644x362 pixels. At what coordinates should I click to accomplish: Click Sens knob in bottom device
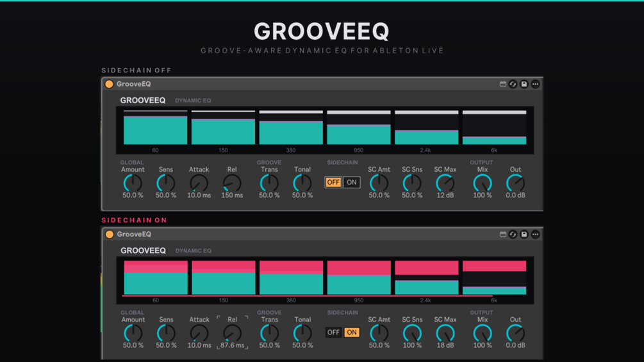tap(166, 333)
